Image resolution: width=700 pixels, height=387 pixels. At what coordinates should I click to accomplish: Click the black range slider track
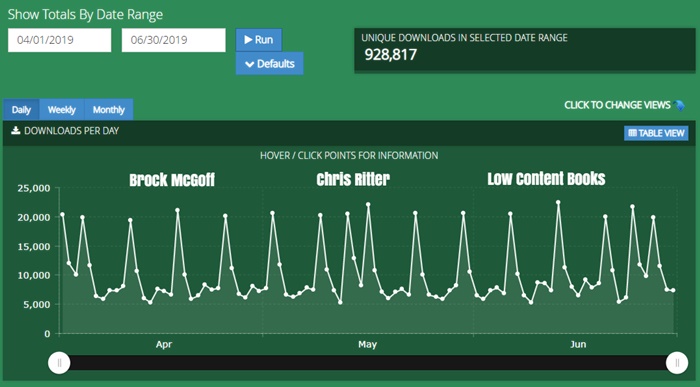[368, 363]
